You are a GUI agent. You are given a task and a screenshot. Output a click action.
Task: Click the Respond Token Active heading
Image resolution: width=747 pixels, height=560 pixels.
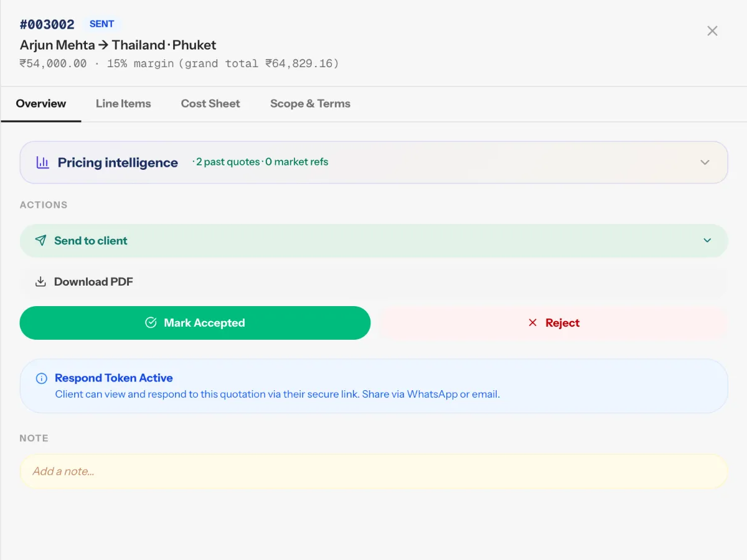(114, 378)
